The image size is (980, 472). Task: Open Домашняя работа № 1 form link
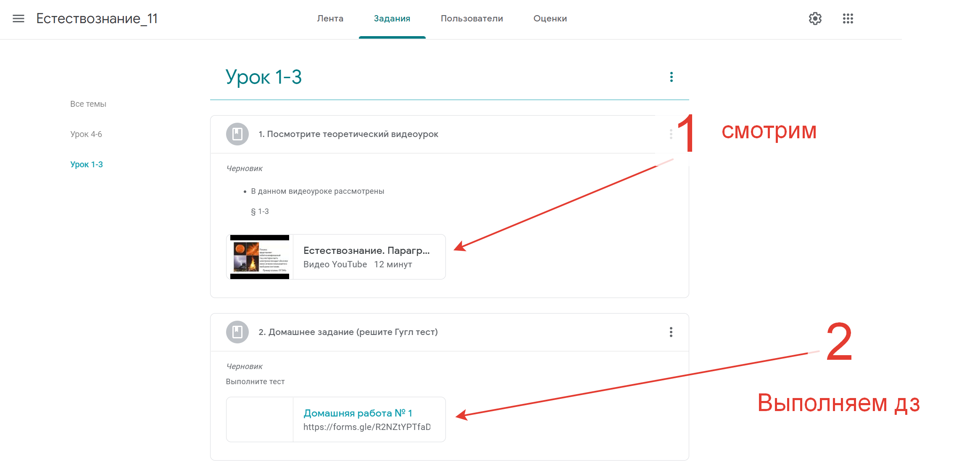click(357, 413)
